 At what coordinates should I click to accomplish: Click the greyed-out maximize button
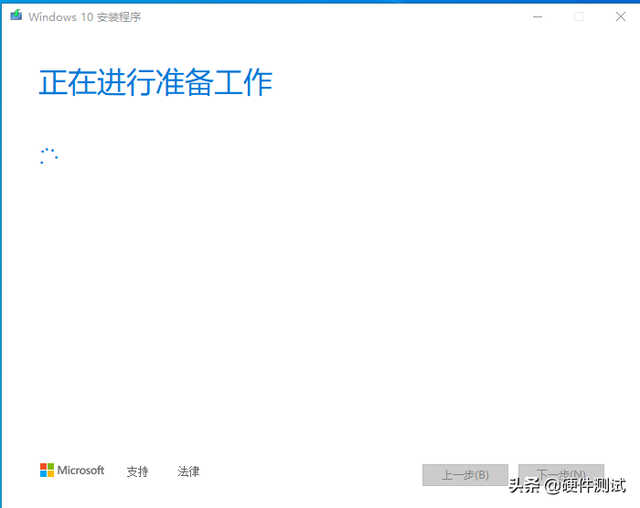578,16
